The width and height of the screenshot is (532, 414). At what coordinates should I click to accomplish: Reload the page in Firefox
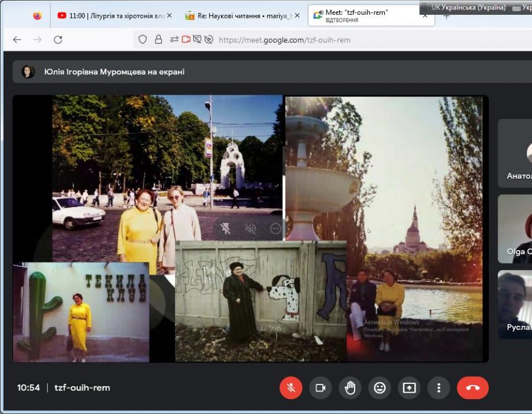pos(58,40)
